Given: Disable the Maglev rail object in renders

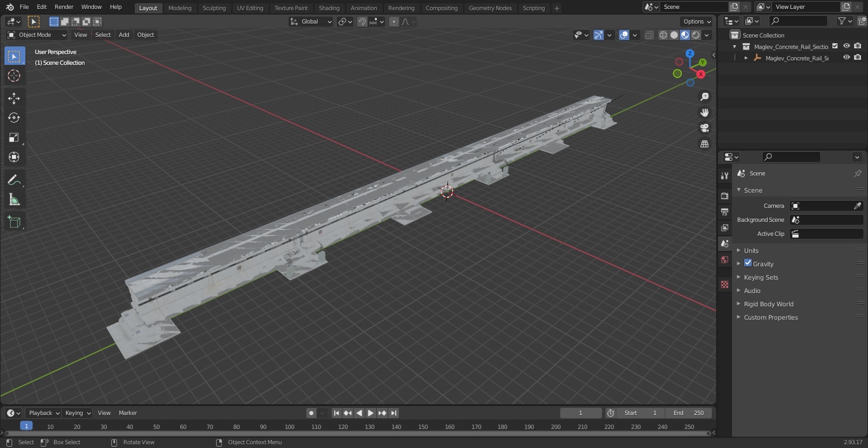Looking at the screenshot, I should pyautogui.click(x=858, y=58).
